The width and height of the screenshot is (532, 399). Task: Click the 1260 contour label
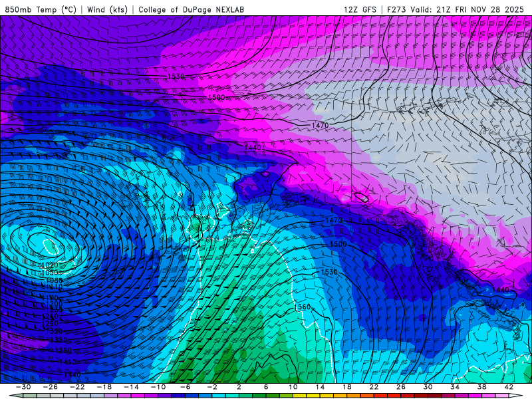pos(50,317)
